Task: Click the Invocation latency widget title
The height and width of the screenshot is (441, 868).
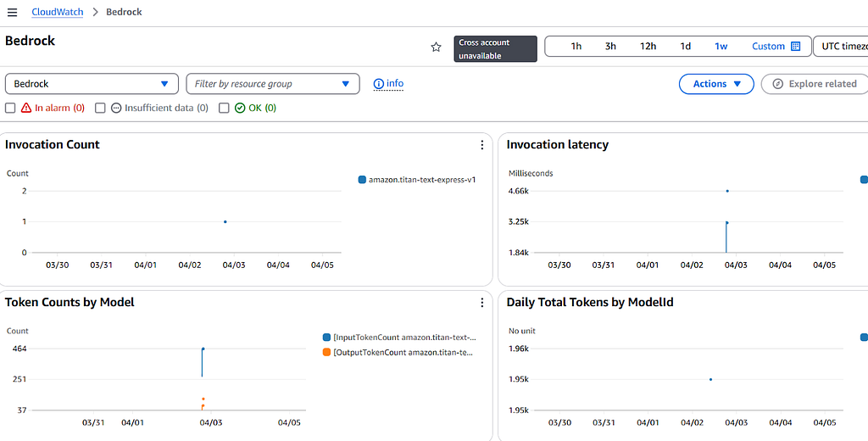Action: (x=558, y=145)
